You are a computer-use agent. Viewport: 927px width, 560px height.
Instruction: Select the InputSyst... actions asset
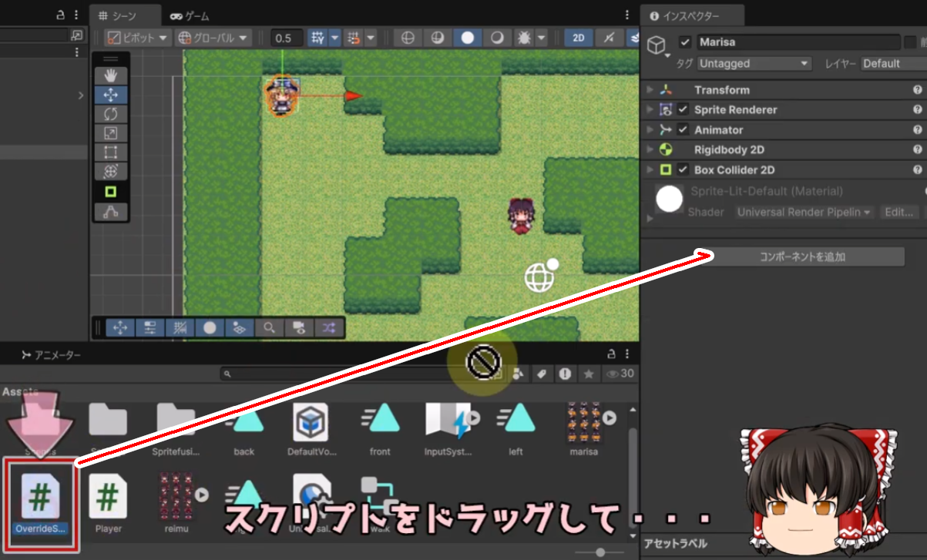448,429
